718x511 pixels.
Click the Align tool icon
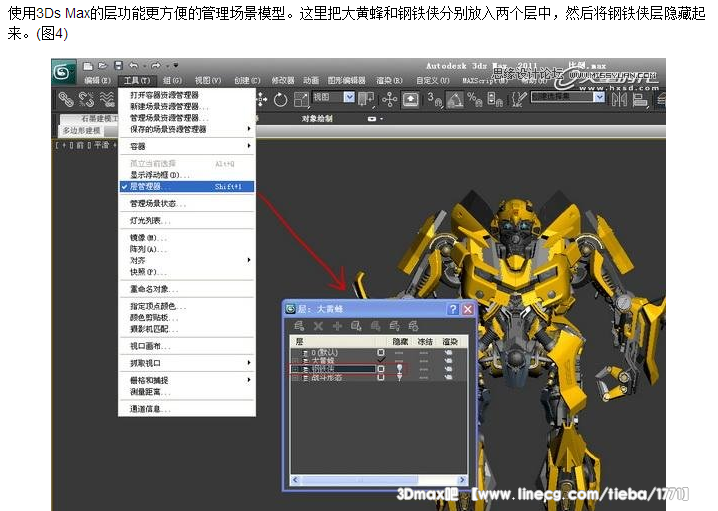(x=640, y=99)
